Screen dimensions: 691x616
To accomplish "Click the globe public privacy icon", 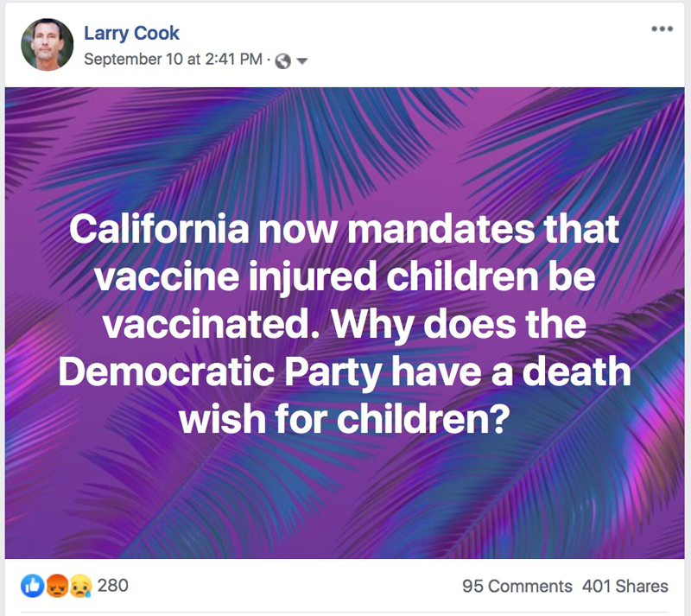I will click(283, 60).
